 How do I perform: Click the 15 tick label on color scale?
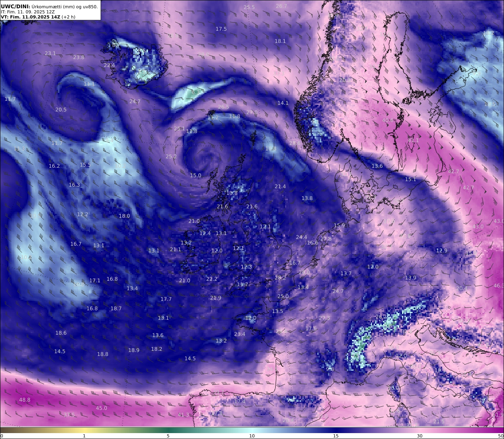pos(336,436)
